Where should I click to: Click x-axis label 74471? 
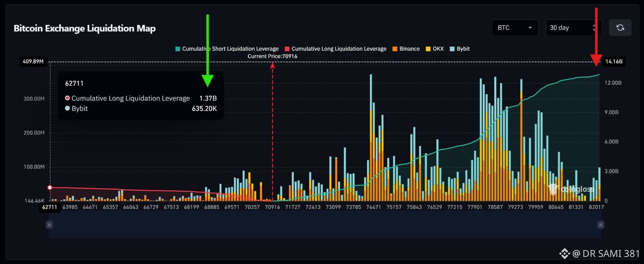(x=373, y=207)
